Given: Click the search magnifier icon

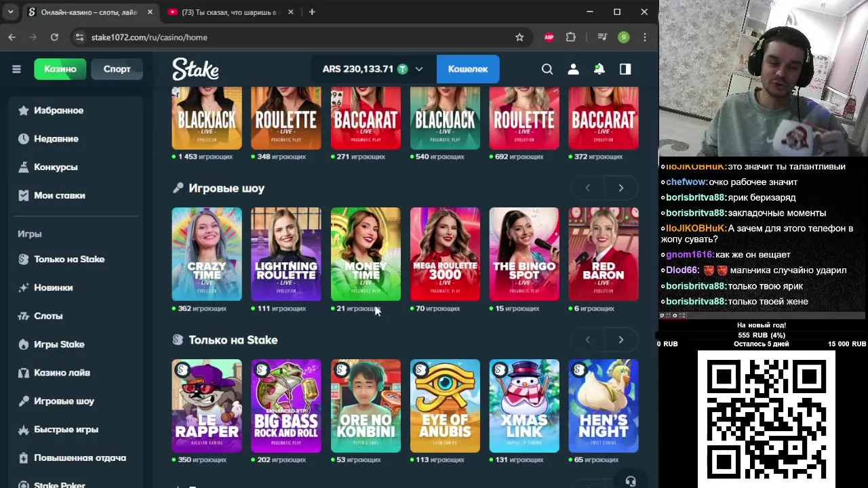Looking at the screenshot, I should point(547,69).
